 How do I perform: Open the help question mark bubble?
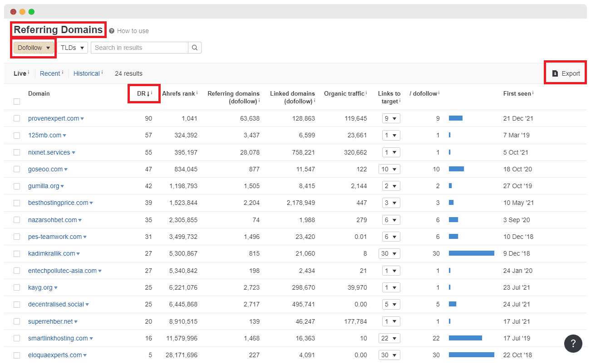click(x=573, y=343)
